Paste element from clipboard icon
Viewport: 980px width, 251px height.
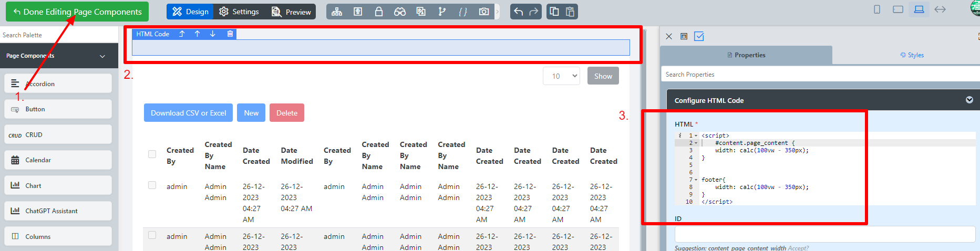tap(570, 12)
